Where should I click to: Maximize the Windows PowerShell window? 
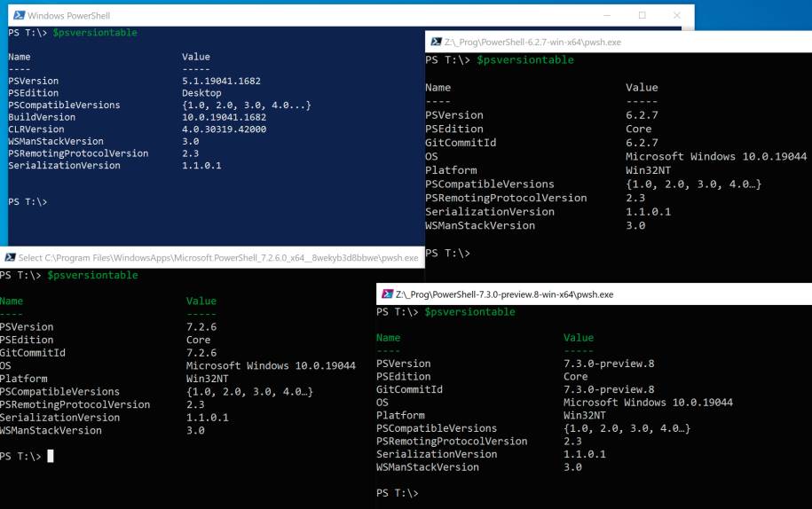click(x=643, y=16)
